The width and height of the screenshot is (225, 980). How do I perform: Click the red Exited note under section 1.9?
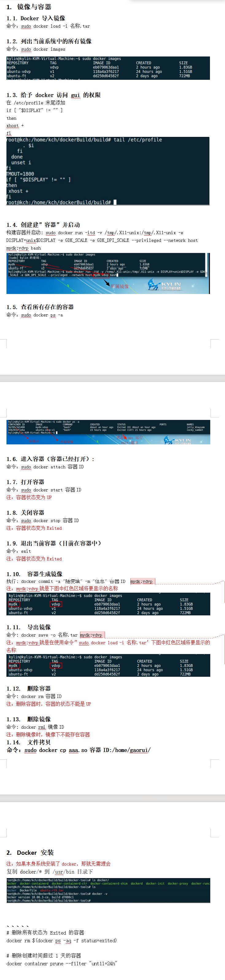click(x=34, y=559)
